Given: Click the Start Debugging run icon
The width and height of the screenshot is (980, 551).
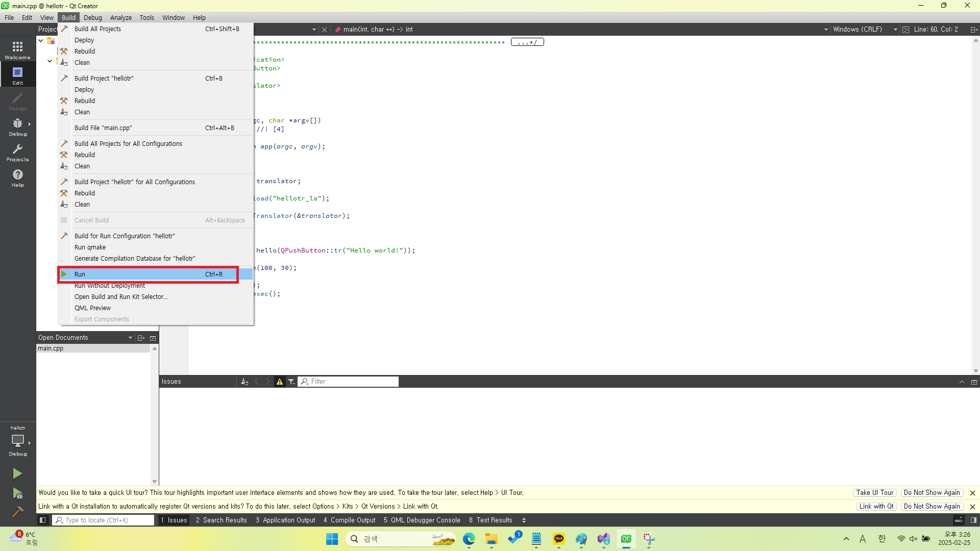Looking at the screenshot, I should point(17,493).
